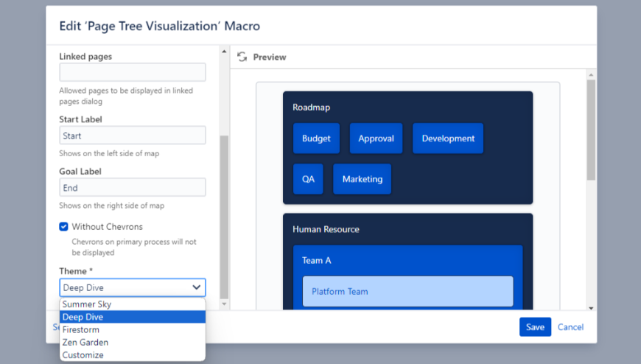Uncheck the Without Chevrons checkbox
This screenshot has height=364, width=641.
pyautogui.click(x=64, y=227)
